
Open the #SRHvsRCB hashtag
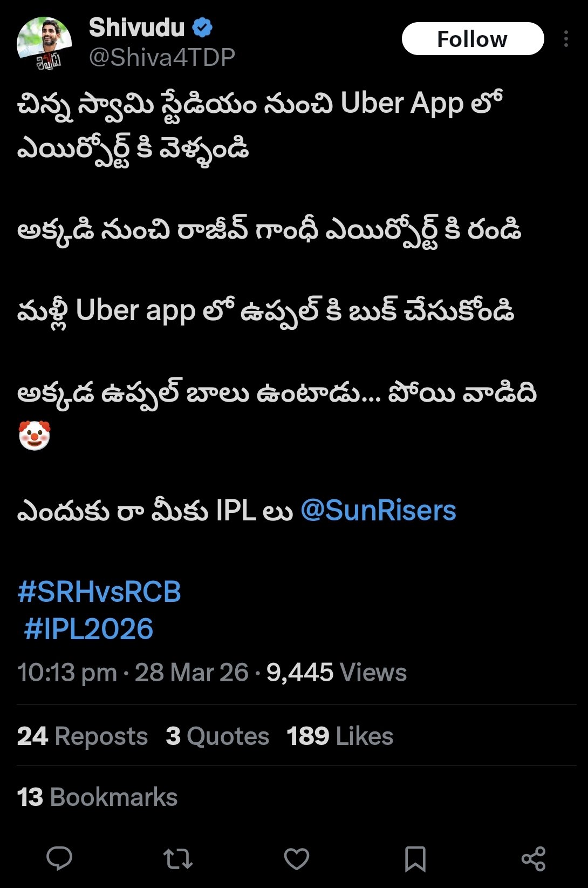tap(99, 592)
